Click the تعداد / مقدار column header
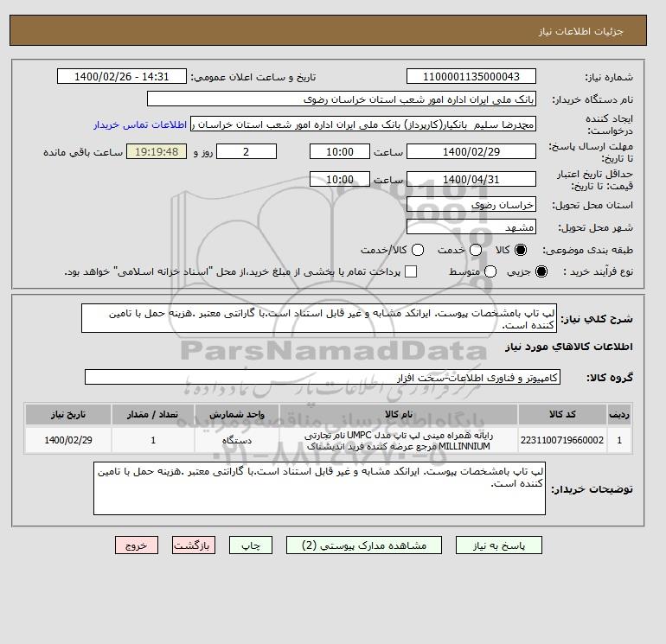This screenshot has width=666, height=644. [153, 414]
